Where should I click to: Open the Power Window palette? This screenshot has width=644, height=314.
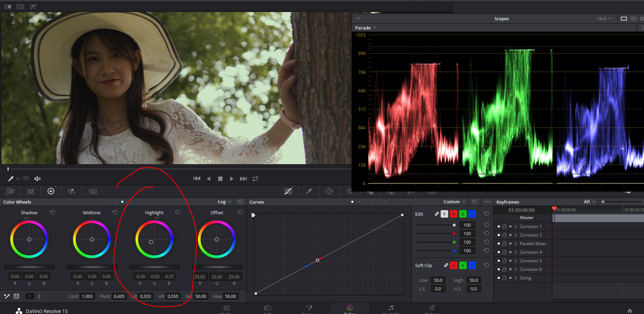tap(329, 191)
